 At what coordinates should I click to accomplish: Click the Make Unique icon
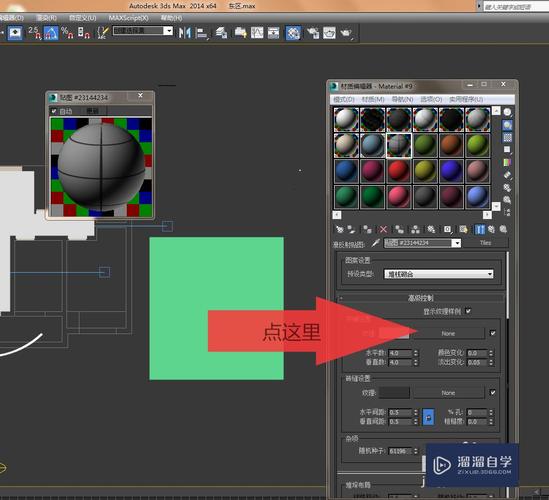click(415, 229)
